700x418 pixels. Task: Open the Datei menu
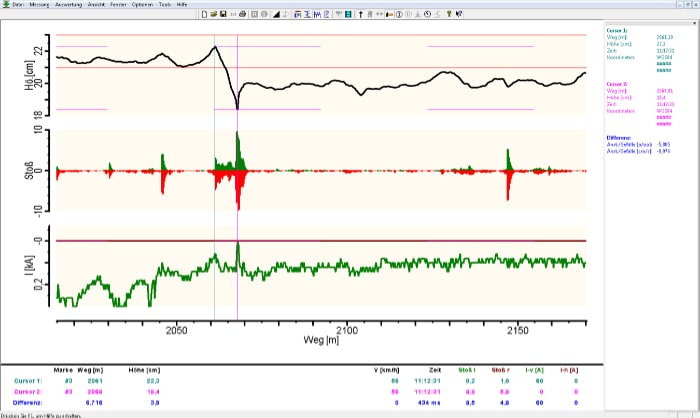coord(17,5)
